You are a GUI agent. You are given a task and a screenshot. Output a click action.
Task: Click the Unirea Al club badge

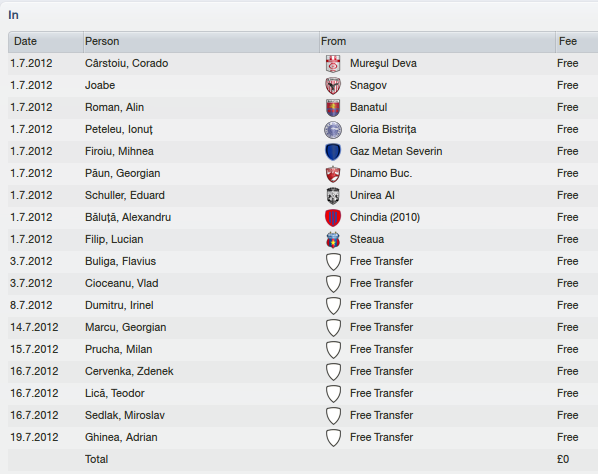(x=333, y=196)
